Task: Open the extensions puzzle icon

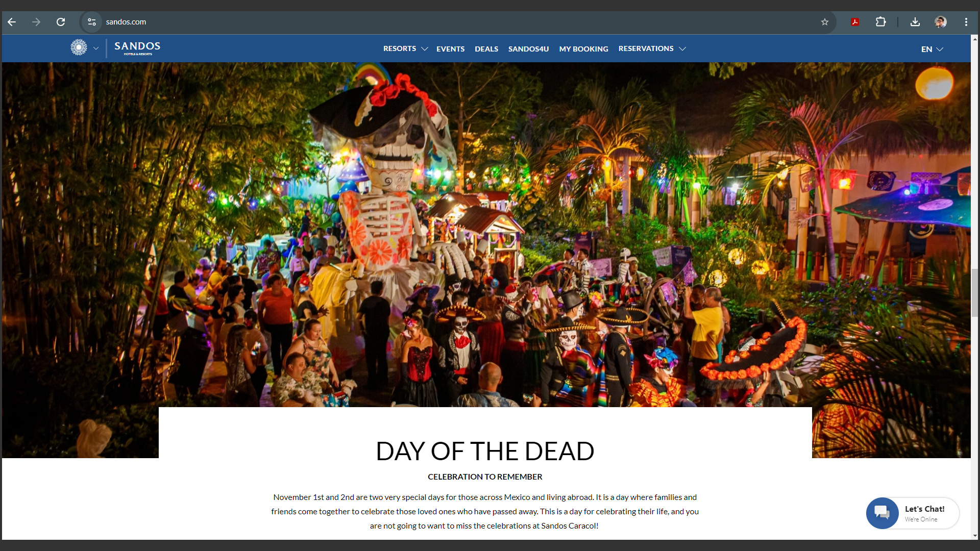Action: point(880,22)
